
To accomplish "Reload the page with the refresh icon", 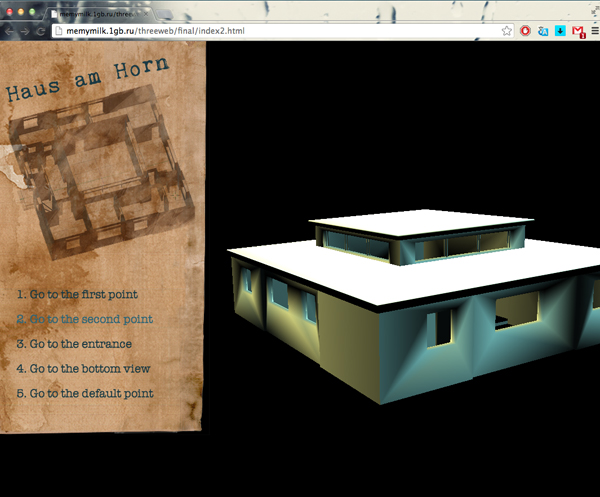I will [41, 31].
